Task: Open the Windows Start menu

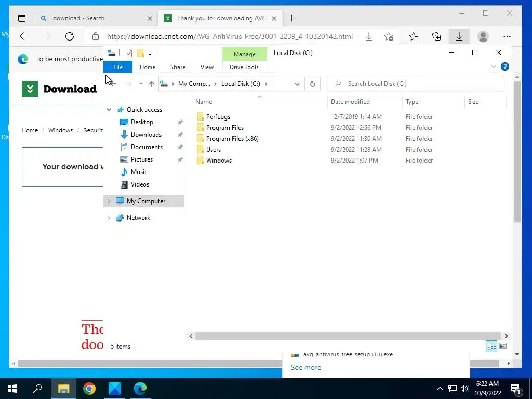Action: (12, 389)
